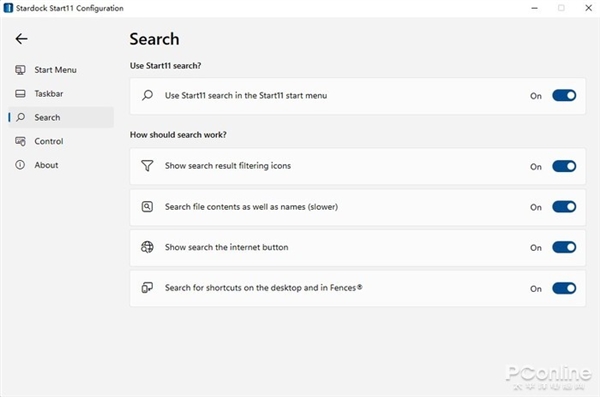
Task: Click the funnel filter icon
Action: click(x=147, y=166)
